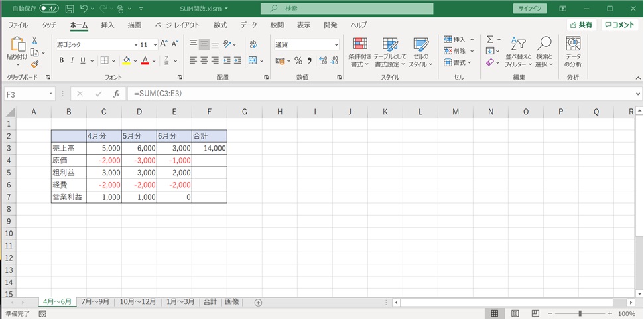Toggle bold formatting
The width and height of the screenshot is (644, 320).
(x=62, y=60)
